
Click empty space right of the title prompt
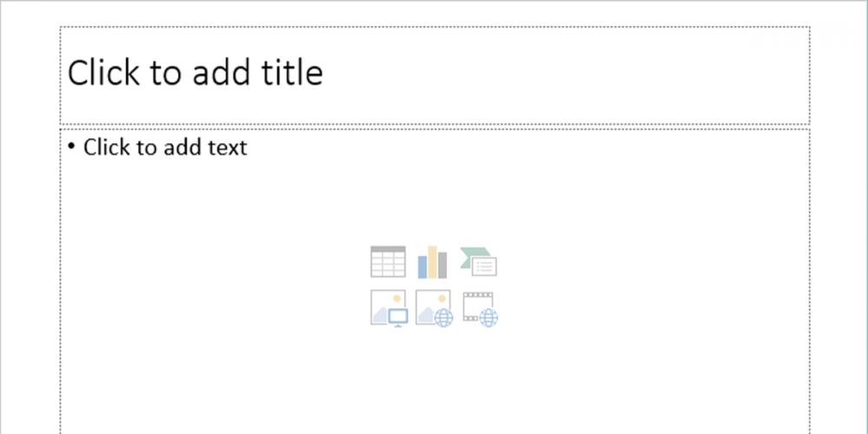(564, 74)
